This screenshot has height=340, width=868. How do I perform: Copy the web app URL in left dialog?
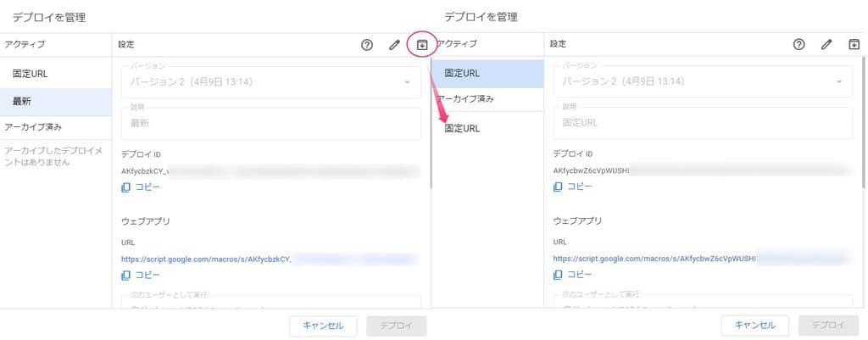pos(141,275)
